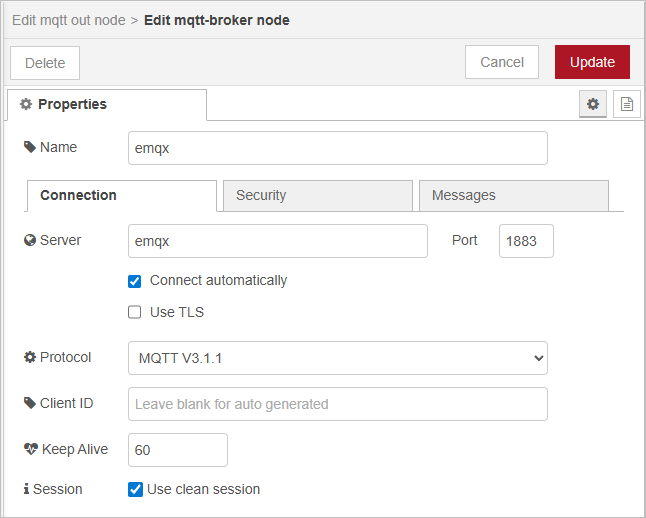Click the gear icon beside Protocol
646x518 pixels.
(30, 357)
